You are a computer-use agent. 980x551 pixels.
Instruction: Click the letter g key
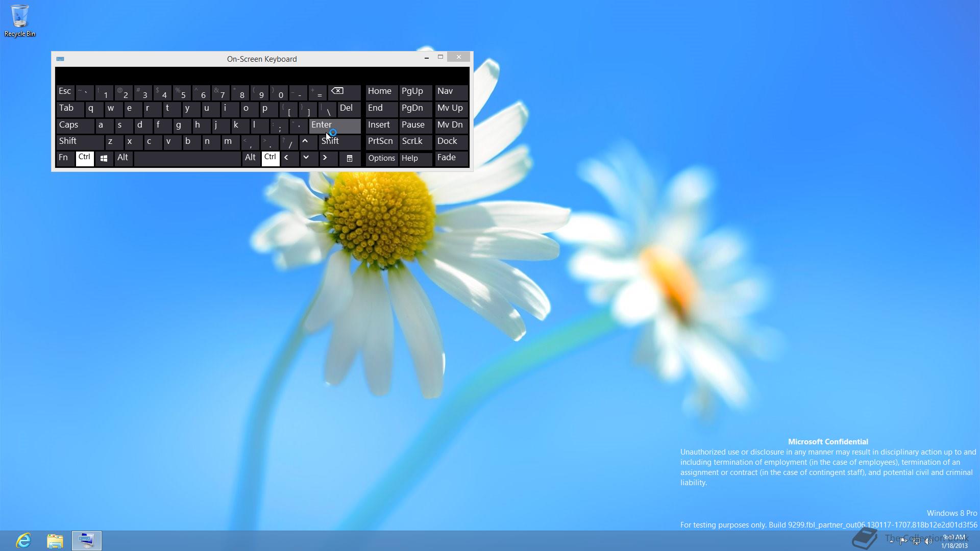click(181, 126)
